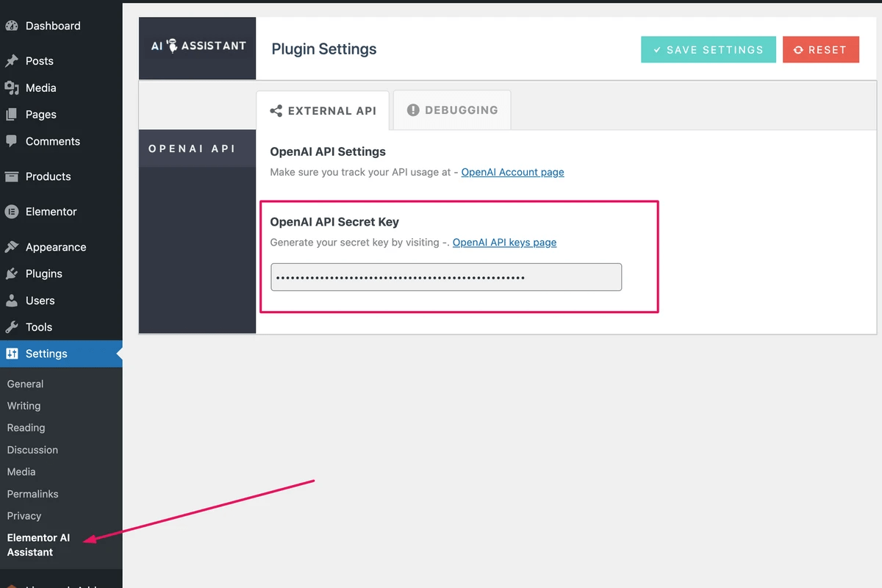Image resolution: width=882 pixels, height=588 pixels.
Task: Click the Reset button
Action: pyautogui.click(x=821, y=49)
